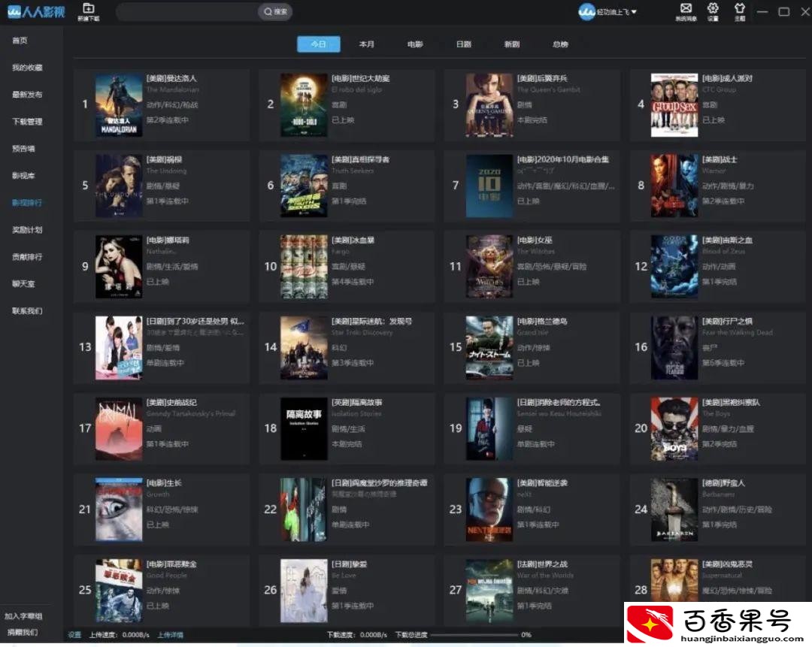Select 影视排行 in sidebar
The image size is (812, 647).
[x=28, y=202]
